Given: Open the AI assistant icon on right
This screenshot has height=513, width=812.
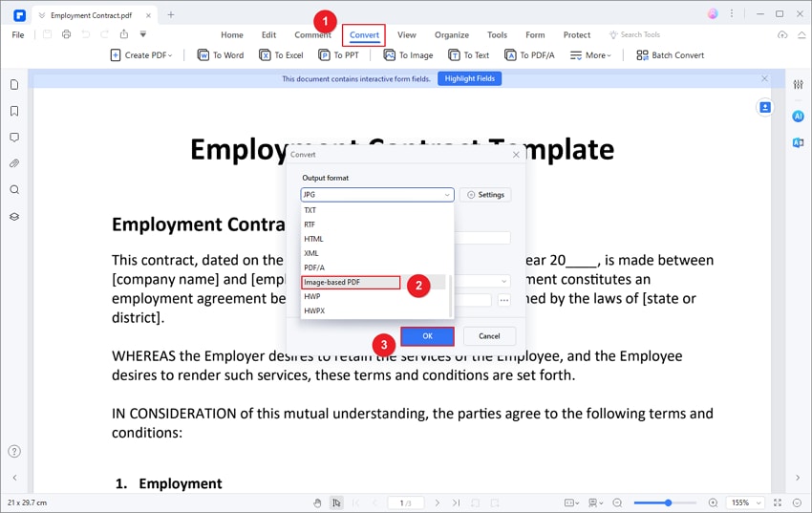Looking at the screenshot, I should tap(798, 117).
